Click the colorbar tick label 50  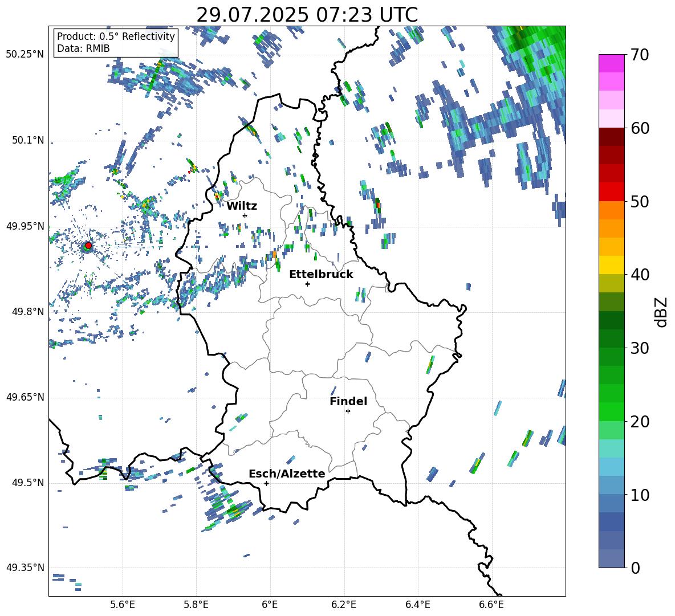[x=640, y=202]
